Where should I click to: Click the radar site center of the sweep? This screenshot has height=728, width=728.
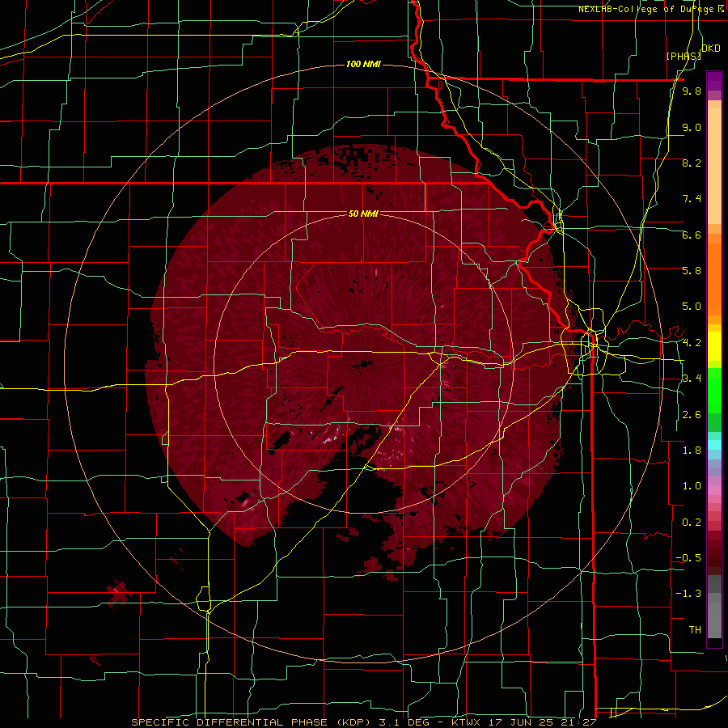click(365, 365)
